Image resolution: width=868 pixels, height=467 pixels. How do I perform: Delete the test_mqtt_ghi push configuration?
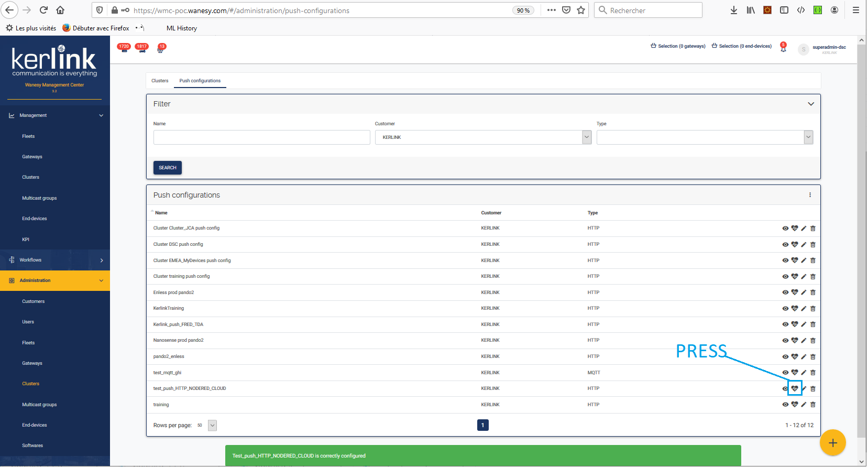813,373
